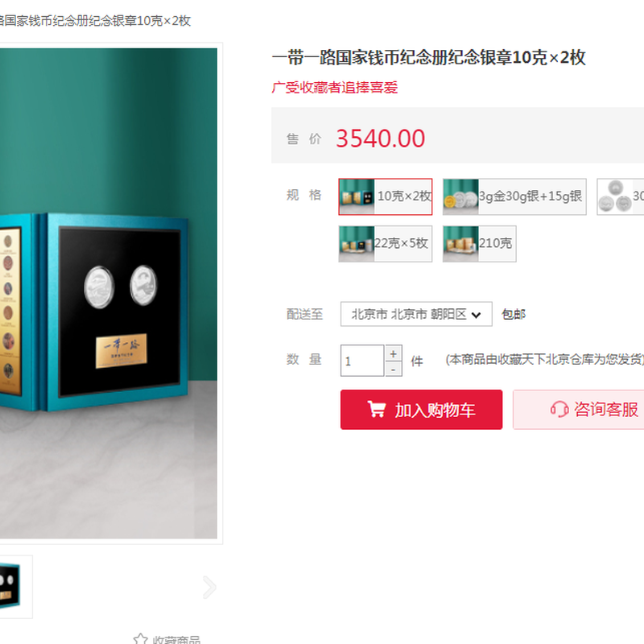Click the main product image

[109, 293]
